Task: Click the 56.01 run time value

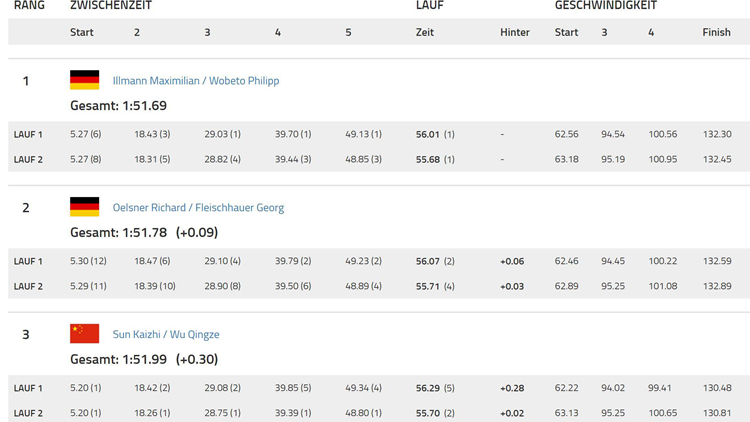Action: 428,134
